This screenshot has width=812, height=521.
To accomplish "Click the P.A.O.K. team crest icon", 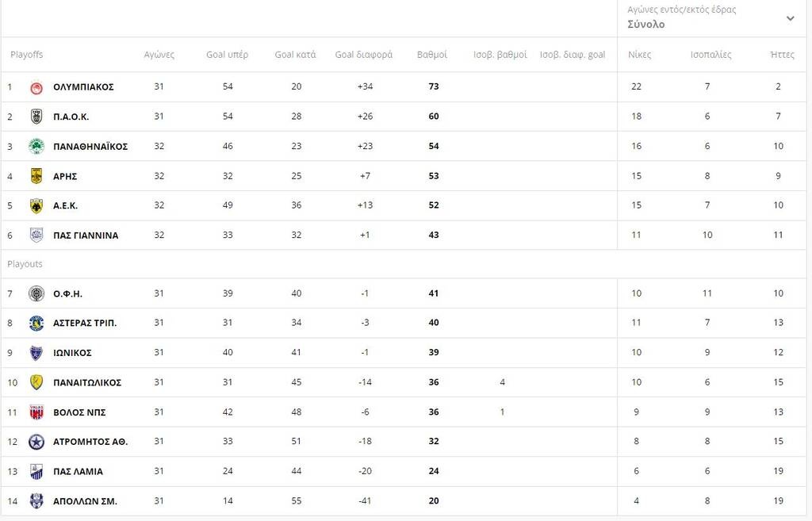I will point(36,117).
